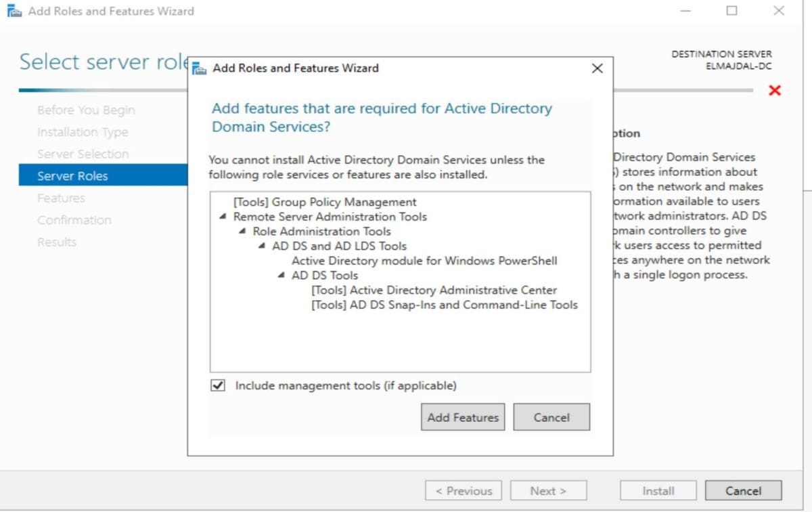Select Server Roles in the wizard sidebar

pyautogui.click(x=72, y=175)
